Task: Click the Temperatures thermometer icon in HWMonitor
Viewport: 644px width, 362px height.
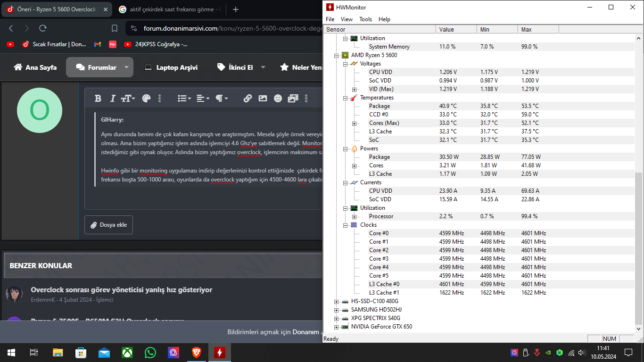Action: click(354, 98)
